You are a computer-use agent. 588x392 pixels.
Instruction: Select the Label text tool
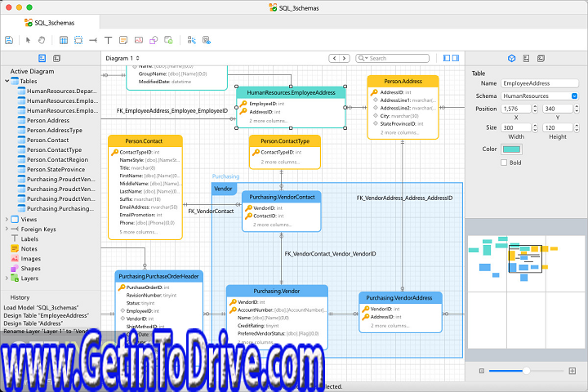coord(108,40)
